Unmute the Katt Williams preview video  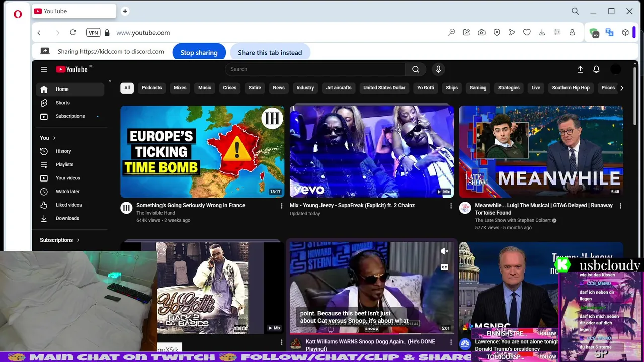[x=444, y=251]
